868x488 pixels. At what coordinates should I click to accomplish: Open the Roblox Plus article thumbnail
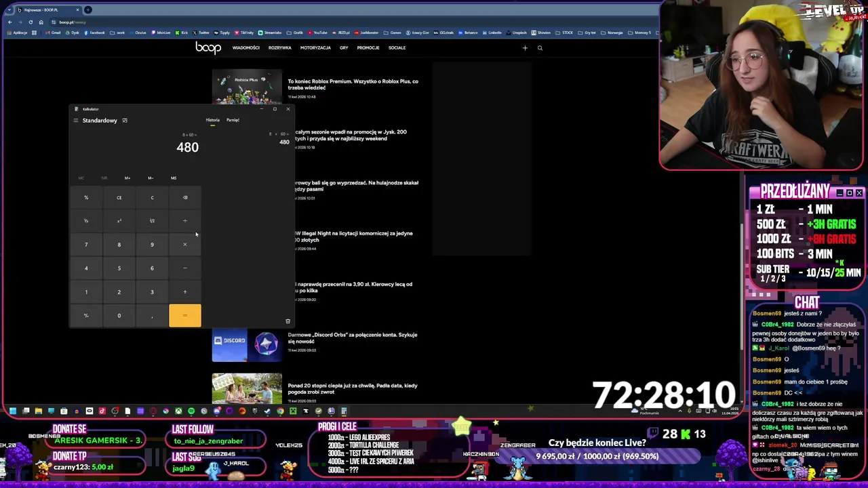pyautogui.click(x=247, y=87)
